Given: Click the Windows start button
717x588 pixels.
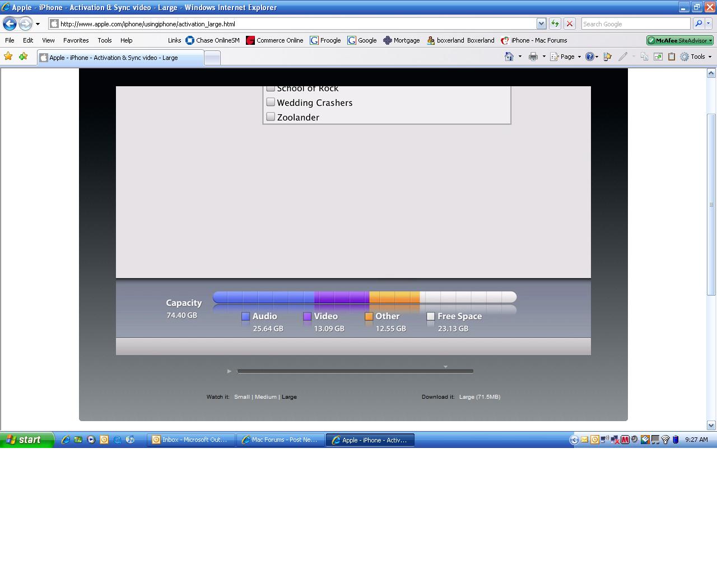Looking at the screenshot, I should (27, 440).
